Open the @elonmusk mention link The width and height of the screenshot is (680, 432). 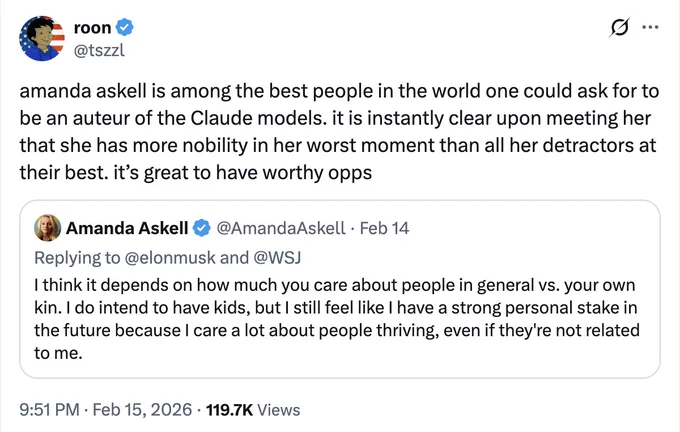170,258
